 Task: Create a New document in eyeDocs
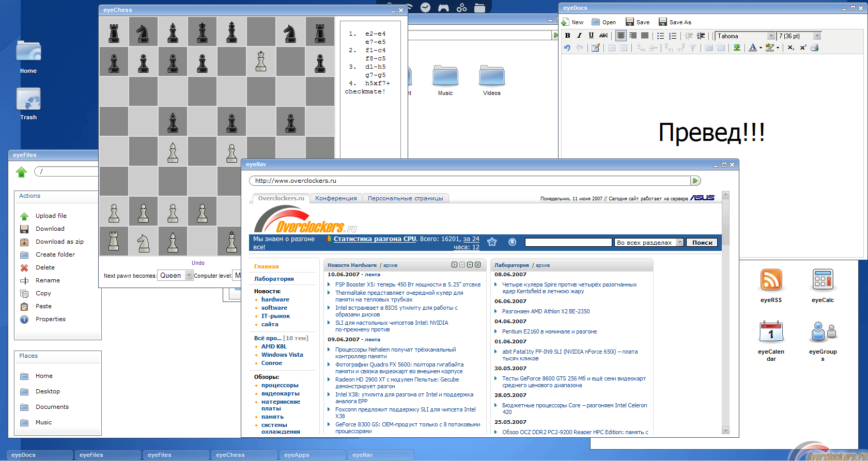(572, 22)
